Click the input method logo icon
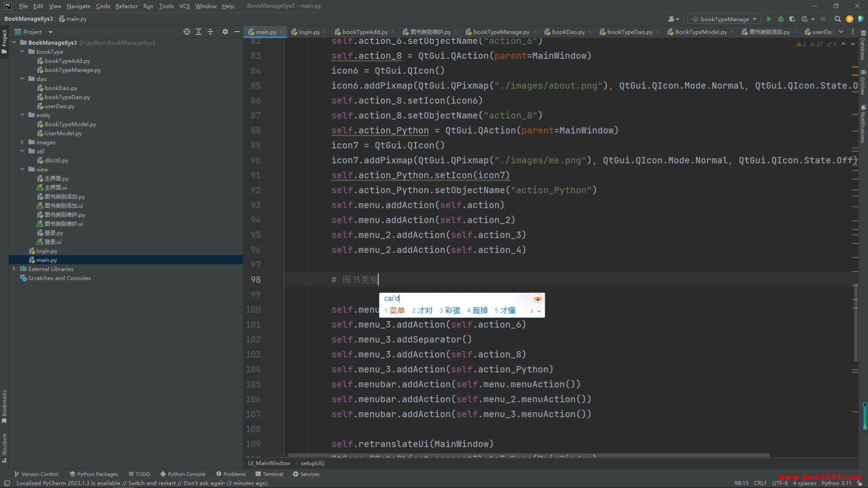 point(538,299)
